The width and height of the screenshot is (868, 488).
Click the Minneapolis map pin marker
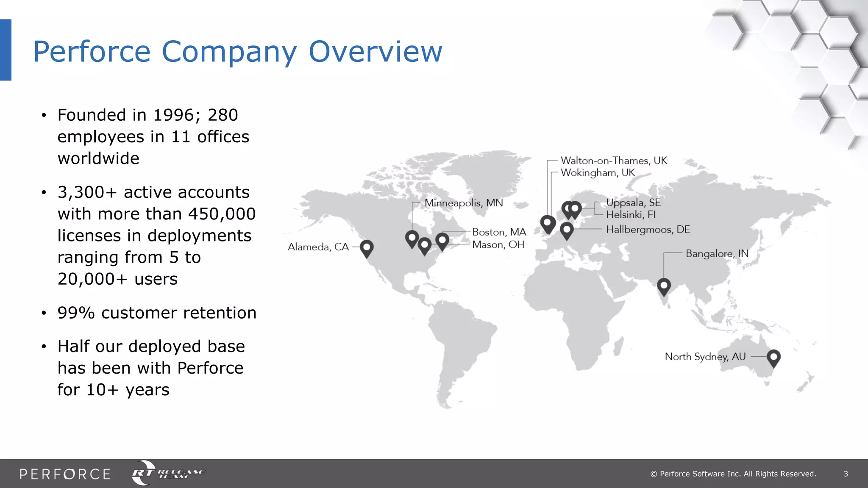[x=412, y=238]
